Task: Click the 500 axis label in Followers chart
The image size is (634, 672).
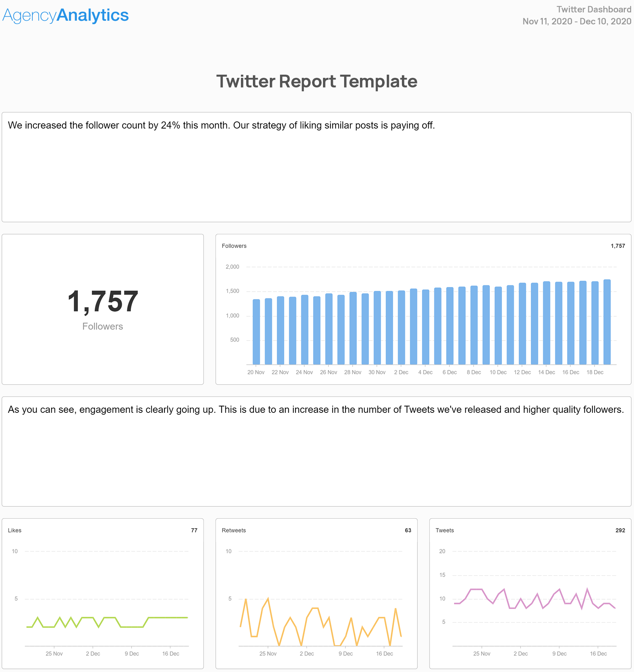Action: [x=235, y=340]
